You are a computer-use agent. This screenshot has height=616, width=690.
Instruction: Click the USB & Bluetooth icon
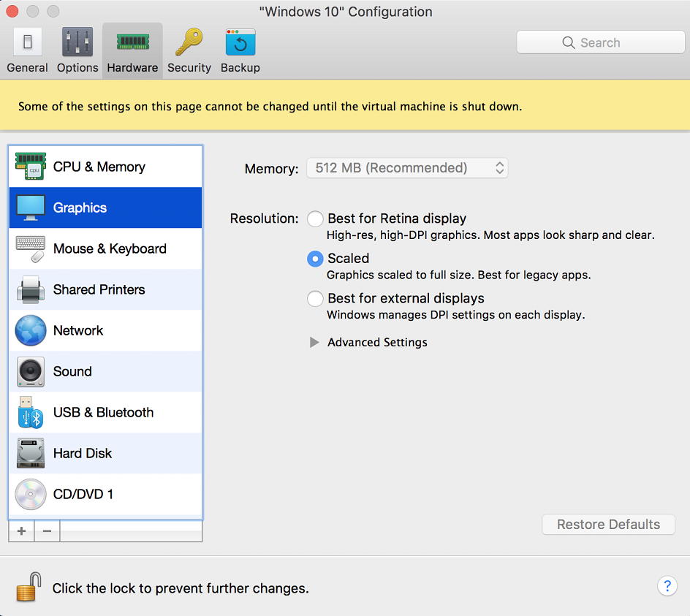pyautogui.click(x=31, y=412)
